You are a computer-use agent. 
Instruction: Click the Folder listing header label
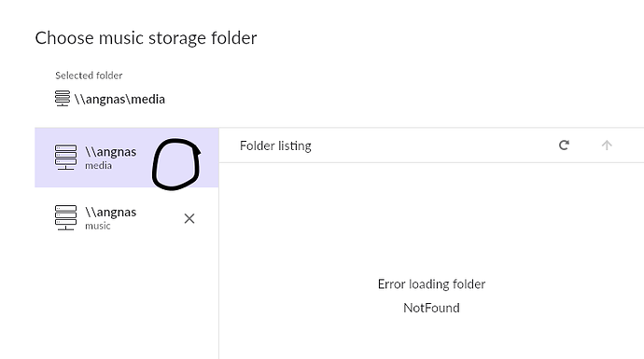point(275,145)
